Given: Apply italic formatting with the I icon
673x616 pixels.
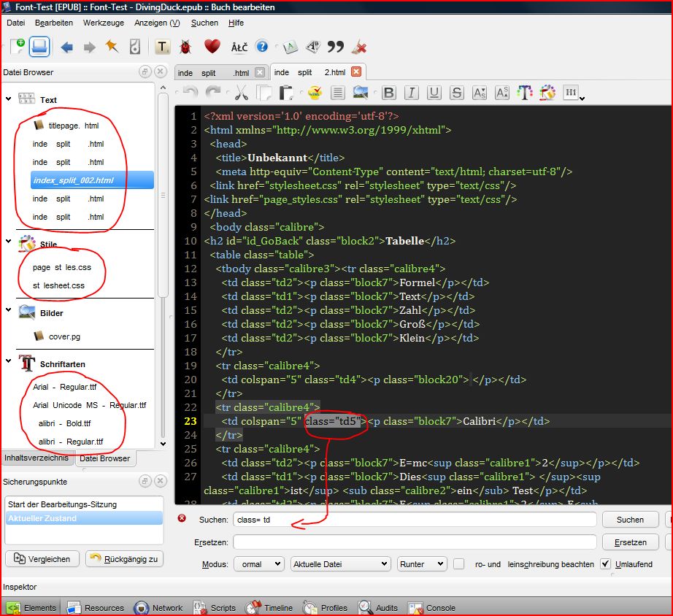Looking at the screenshot, I should click(x=411, y=93).
